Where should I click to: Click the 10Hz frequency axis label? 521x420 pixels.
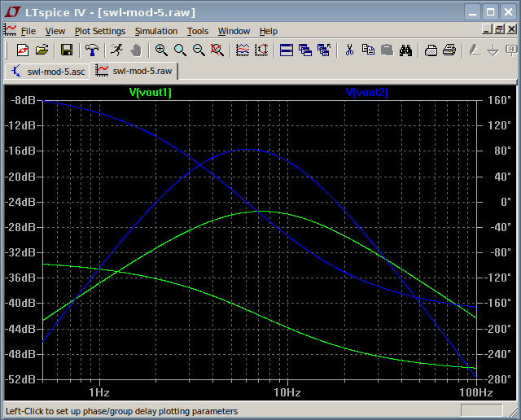click(287, 392)
